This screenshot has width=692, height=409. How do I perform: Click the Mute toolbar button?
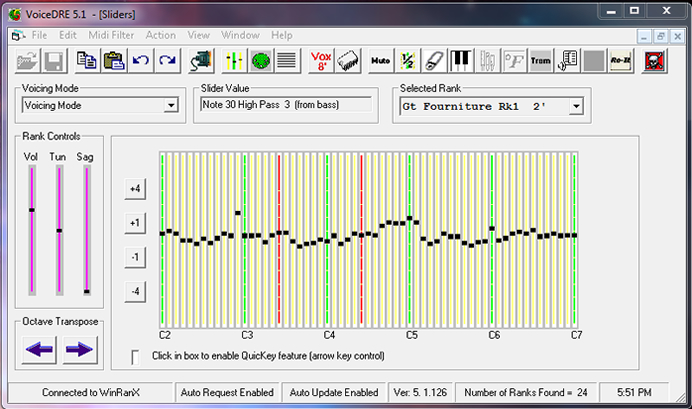click(380, 61)
